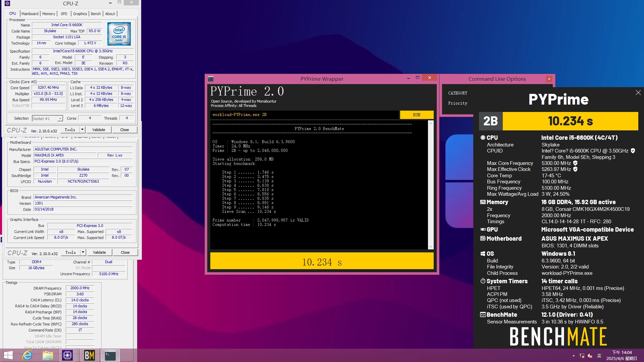Click the Intel Core i5 logo in CPU-Z
Viewport: 644px width, 362px height.
pos(119,34)
